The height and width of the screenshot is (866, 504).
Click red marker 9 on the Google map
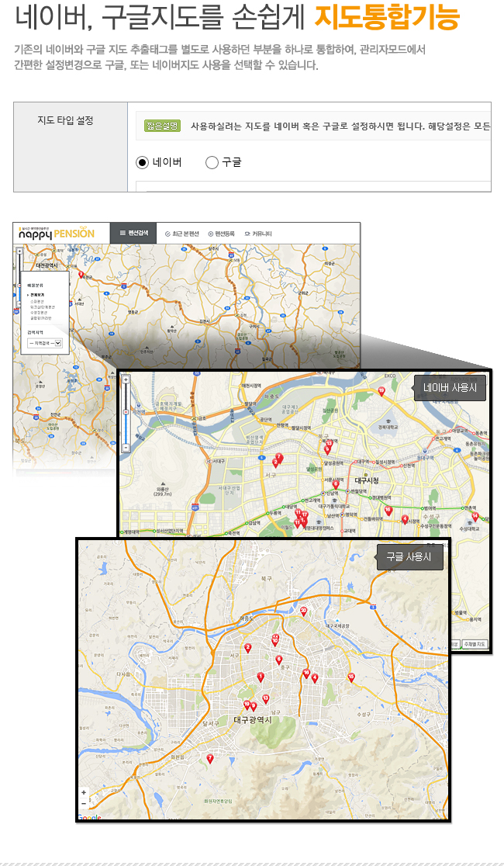[254, 706]
